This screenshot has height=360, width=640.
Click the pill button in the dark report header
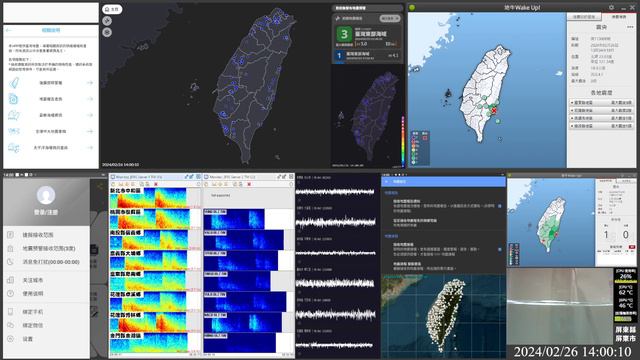(x=389, y=18)
